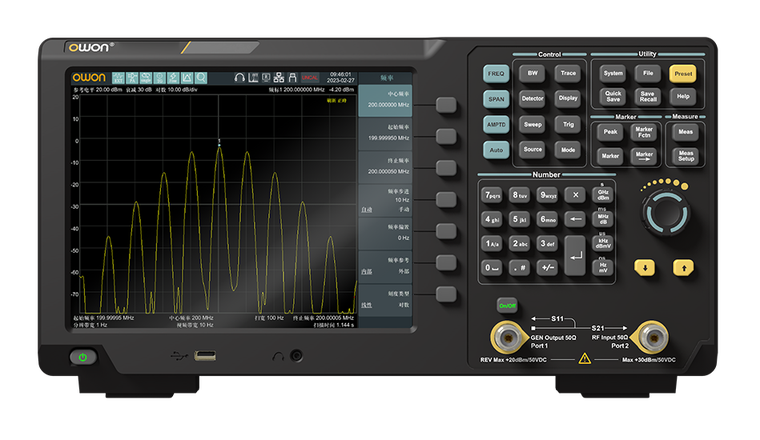Viewport: 760px width, 440px height.
Task: Push the softkey beside 终止频率
Action: point(446,168)
